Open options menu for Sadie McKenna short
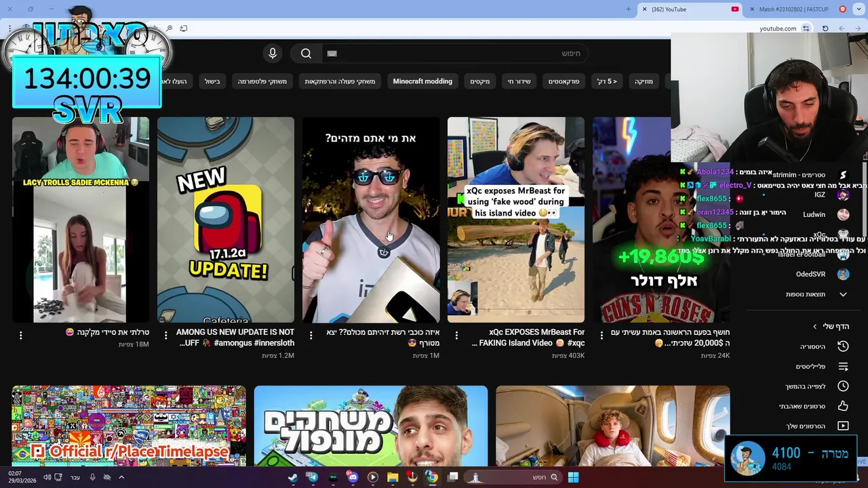The image size is (868, 488). click(x=21, y=335)
